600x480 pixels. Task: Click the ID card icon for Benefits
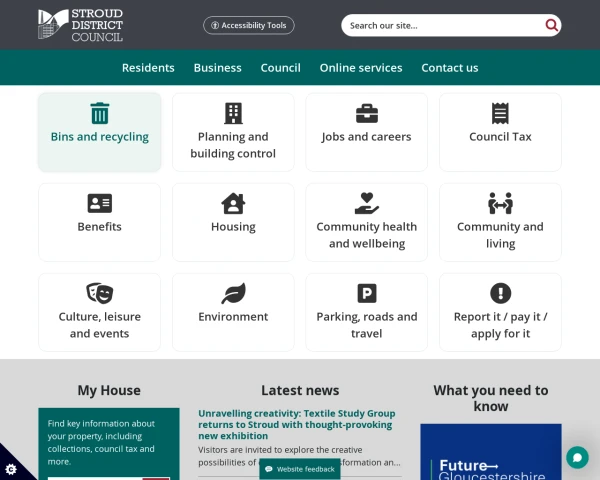click(100, 203)
